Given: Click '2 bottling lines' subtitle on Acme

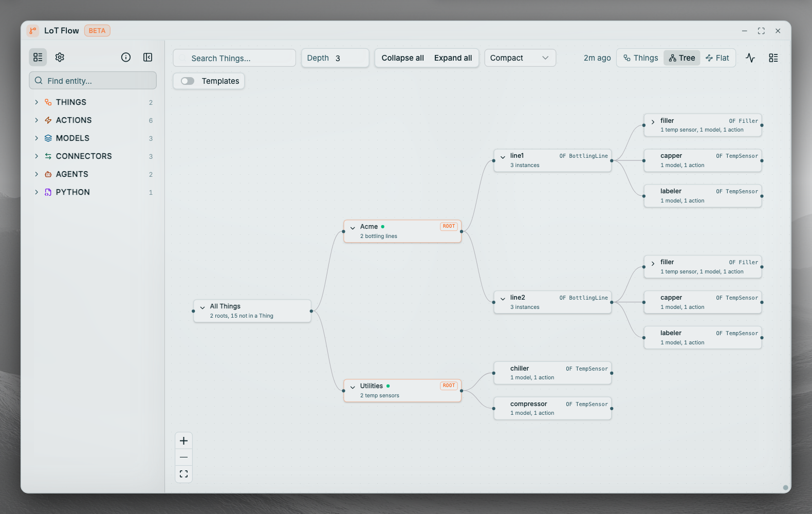Looking at the screenshot, I should (x=379, y=236).
